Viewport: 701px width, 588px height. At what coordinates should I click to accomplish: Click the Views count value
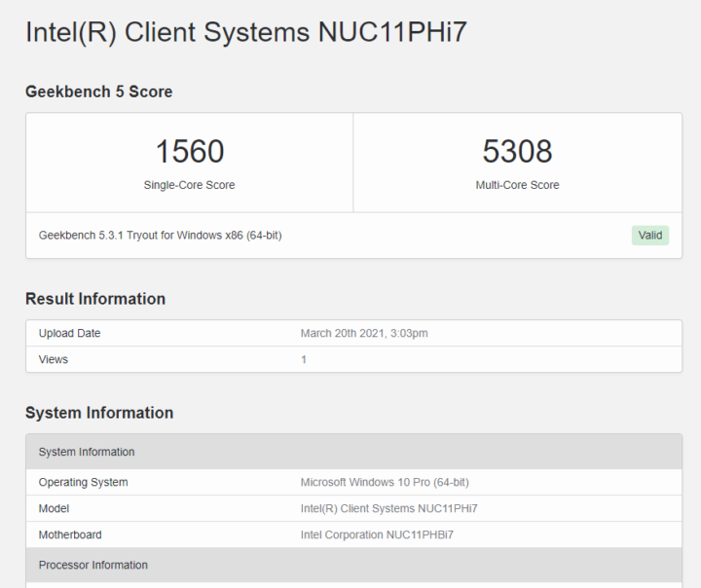(304, 359)
